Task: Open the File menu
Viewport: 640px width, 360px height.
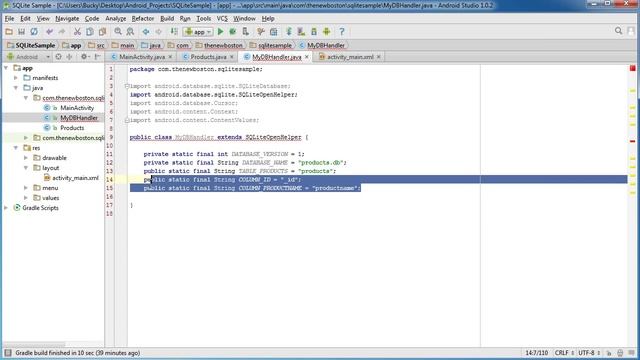Action: click(9, 18)
